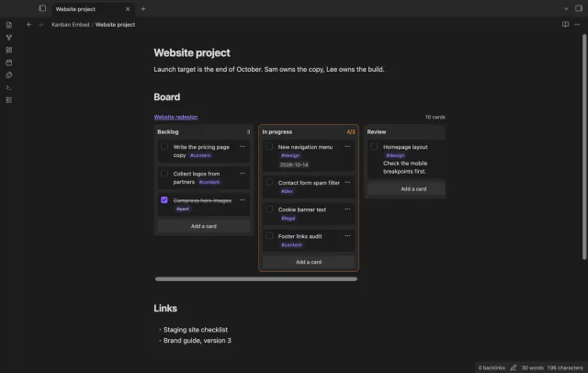The height and width of the screenshot is (373, 588).
Task: Click the bottom ribbon list-board icon
Action: pyautogui.click(x=9, y=100)
